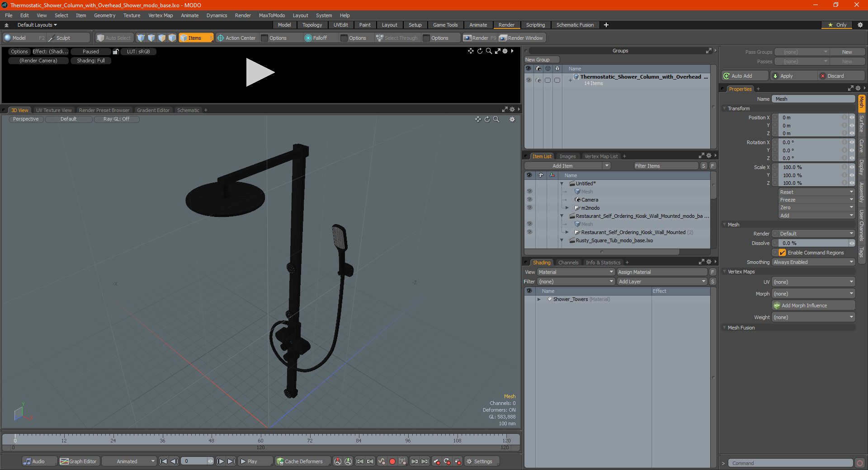868x470 pixels.
Task: Play the animation
Action: [x=255, y=461]
